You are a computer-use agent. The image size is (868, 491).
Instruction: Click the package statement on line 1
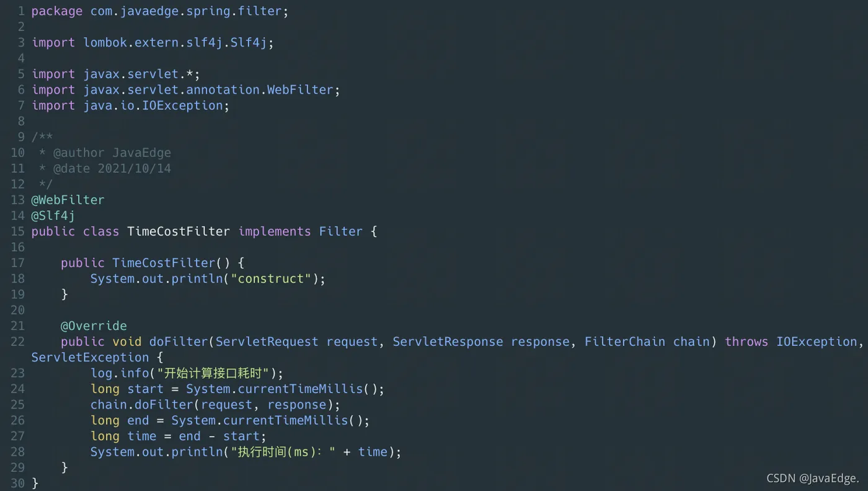click(160, 11)
